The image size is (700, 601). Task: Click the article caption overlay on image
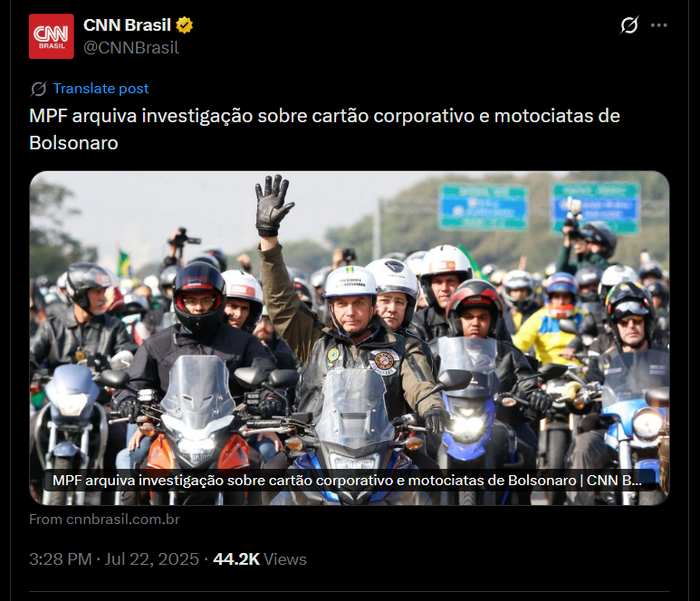click(350, 481)
